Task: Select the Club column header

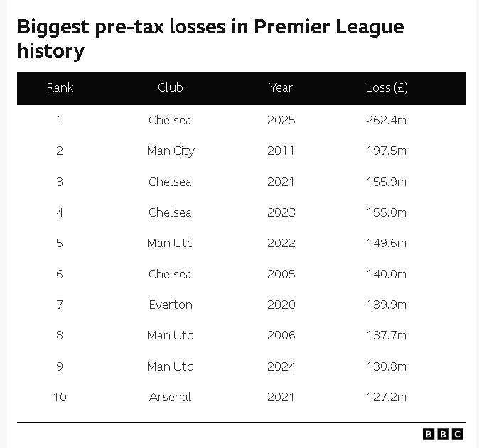Action: tap(170, 88)
